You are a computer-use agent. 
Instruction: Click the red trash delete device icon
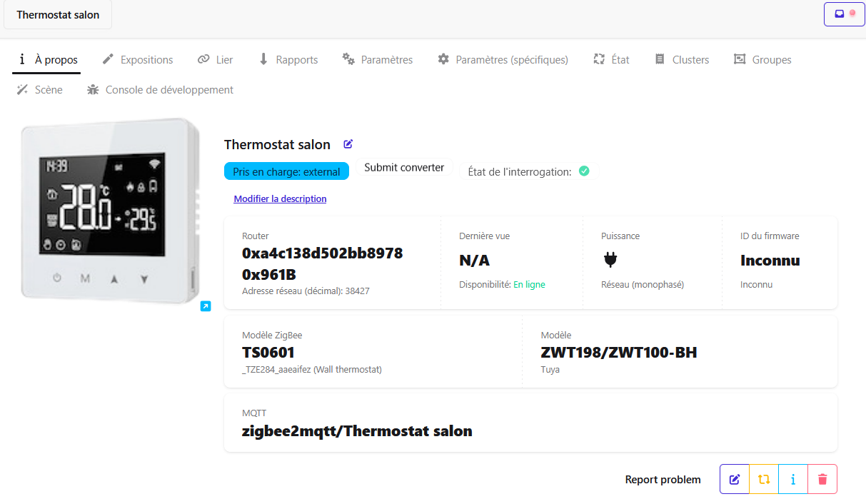(x=822, y=480)
